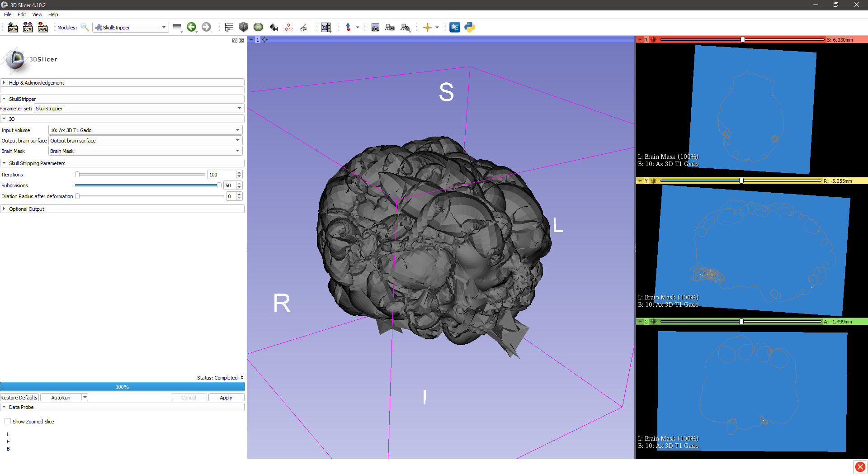Expand the Optional Output section
The image size is (868, 475).
click(27, 209)
